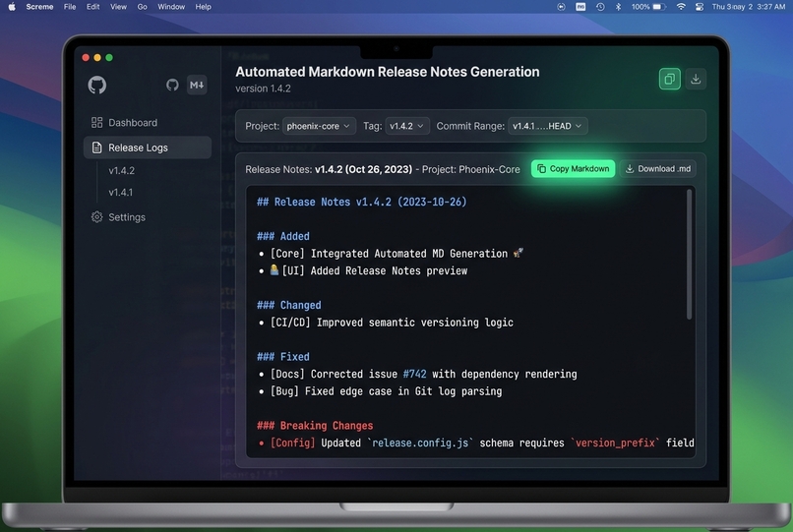This screenshot has height=532, width=793.
Task: Open the Go menu
Action: (142, 7)
